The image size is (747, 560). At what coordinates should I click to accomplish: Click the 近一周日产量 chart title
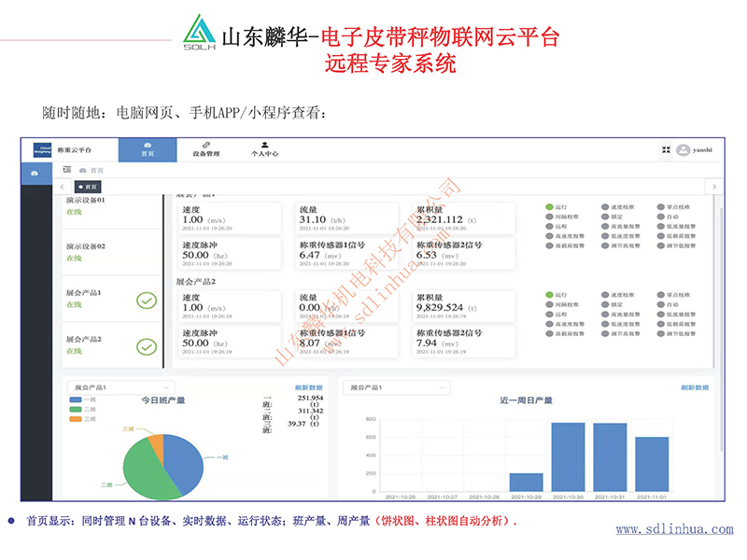click(x=526, y=400)
